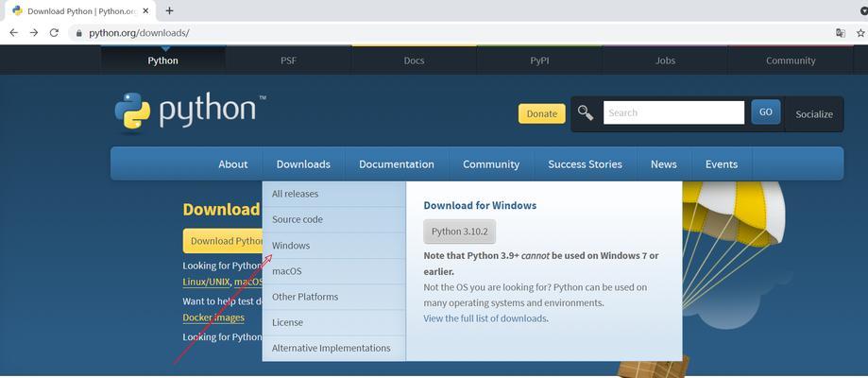The image size is (868, 378).
Task: Open the Community top navigation tab
Action: pyautogui.click(x=791, y=60)
